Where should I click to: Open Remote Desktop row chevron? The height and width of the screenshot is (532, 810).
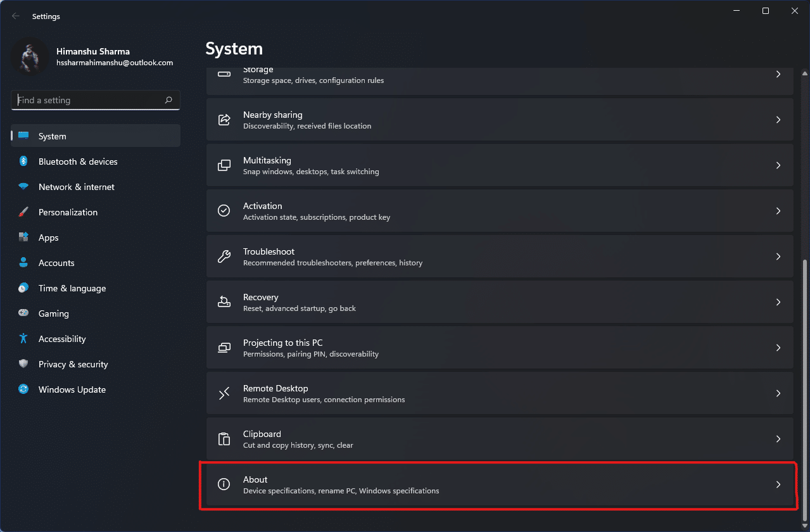click(x=778, y=393)
